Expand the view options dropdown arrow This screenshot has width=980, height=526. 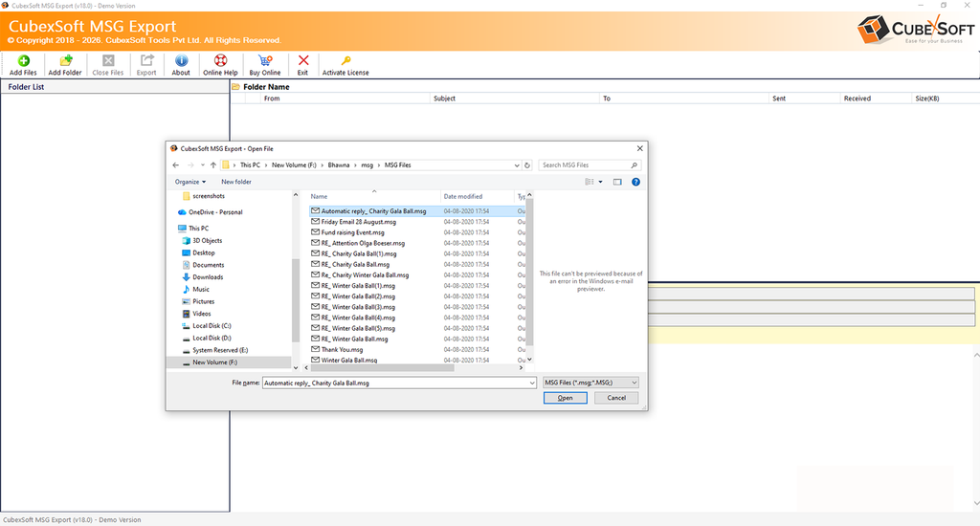[601, 182]
